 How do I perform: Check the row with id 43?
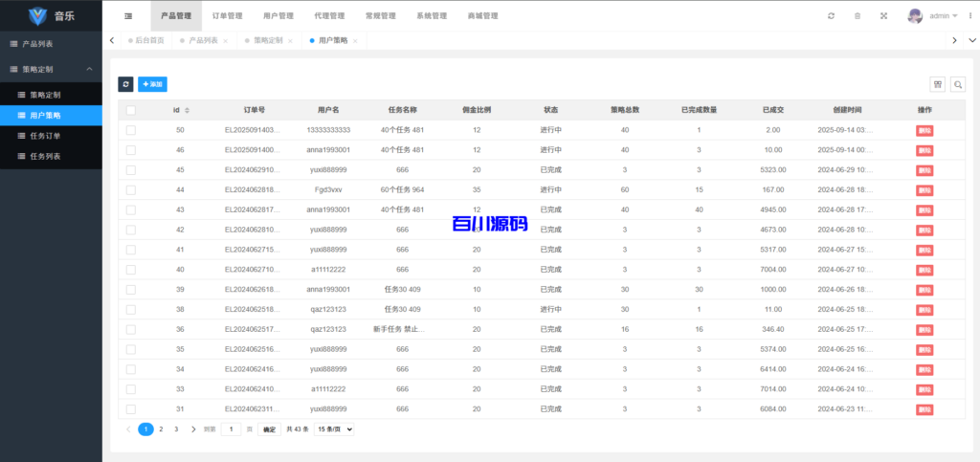130,210
